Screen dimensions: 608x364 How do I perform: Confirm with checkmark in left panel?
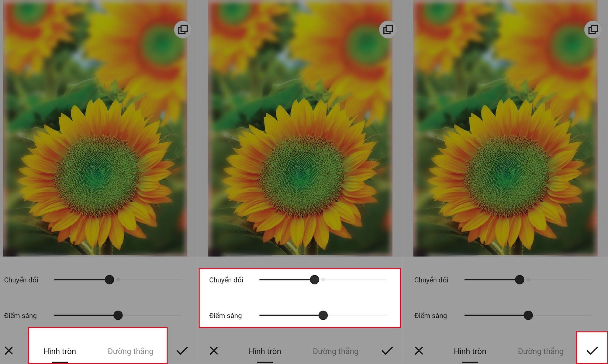[x=182, y=351]
